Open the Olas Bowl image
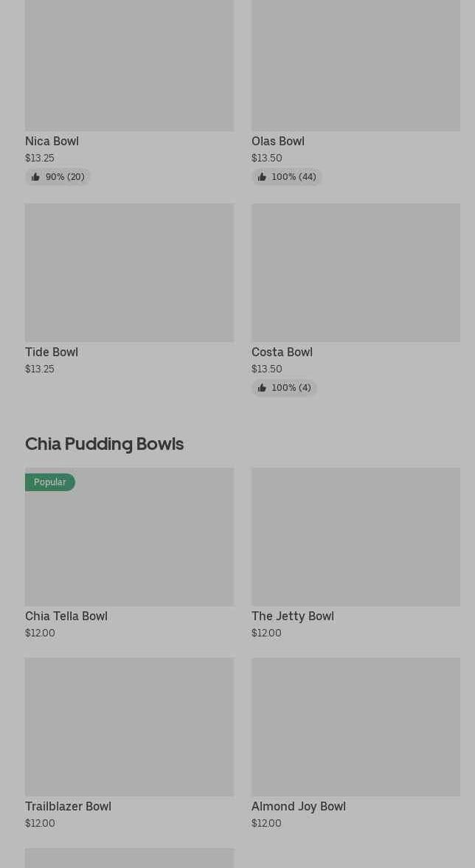475x868 pixels. click(356, 66)
